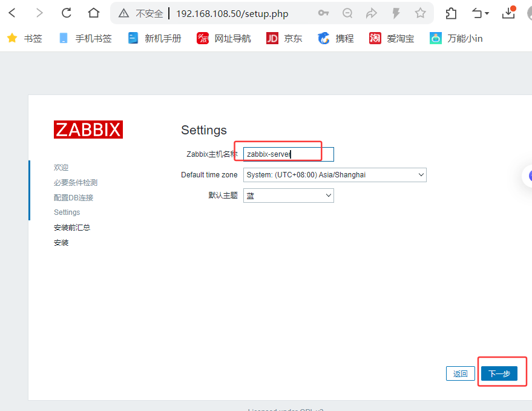Click the browser forward arrow
Viewport: 532px width, 411px height.
coord(40,13)
